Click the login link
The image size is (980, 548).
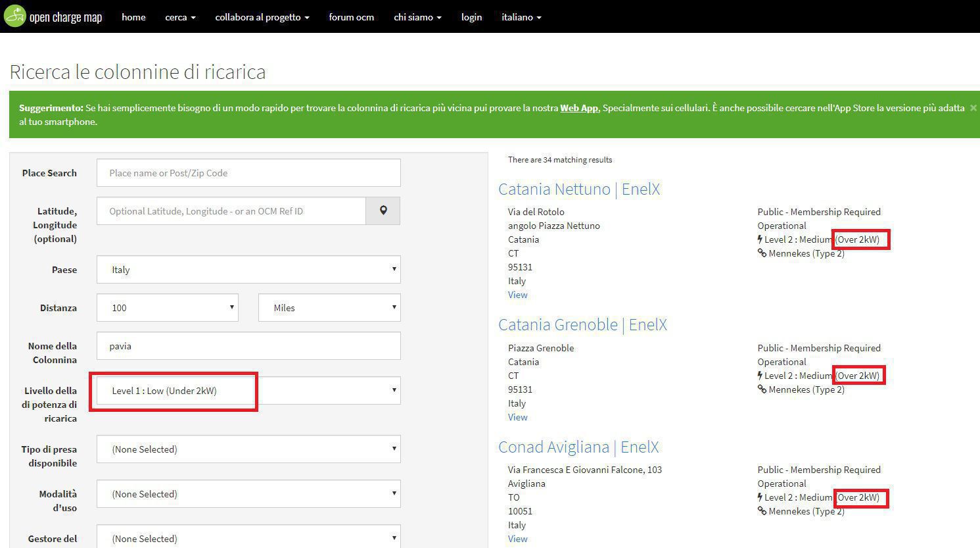click(471, 17)
